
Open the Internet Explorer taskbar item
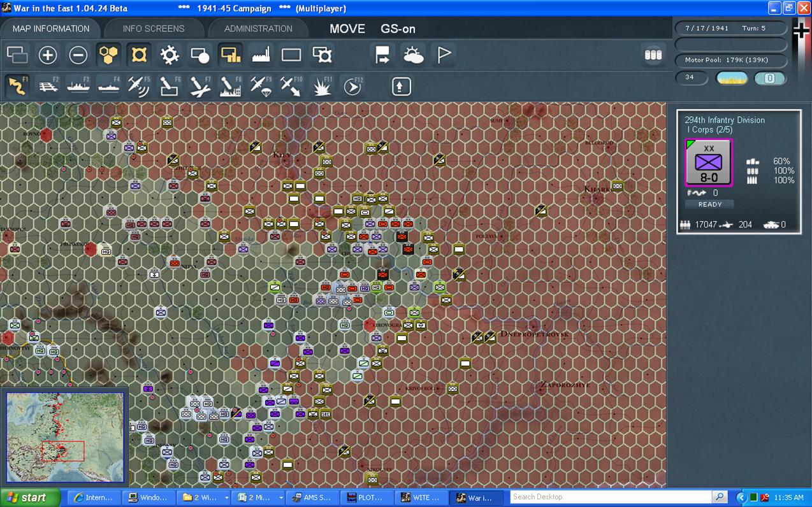(94, 497)
